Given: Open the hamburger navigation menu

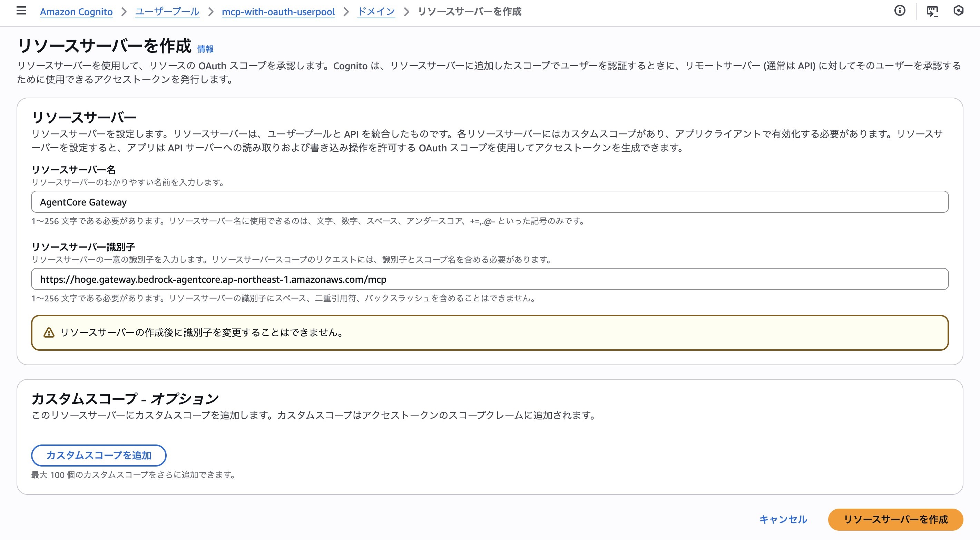Looking at the screenshot, I should pyautogui.click(x=21, y=11).
